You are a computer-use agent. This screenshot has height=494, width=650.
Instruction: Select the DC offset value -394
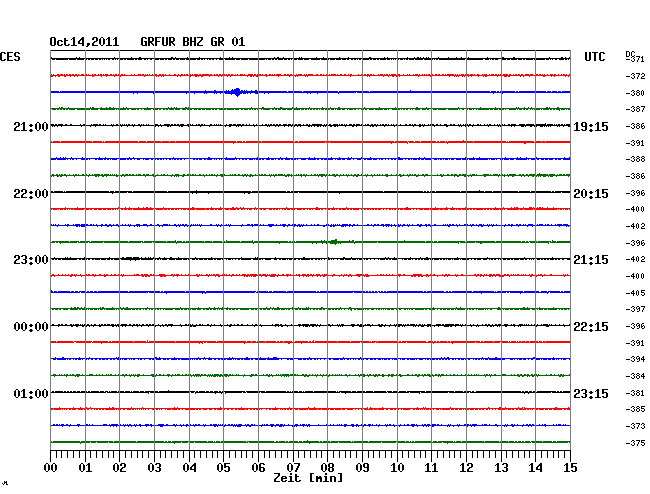click(x=635, y=359)
